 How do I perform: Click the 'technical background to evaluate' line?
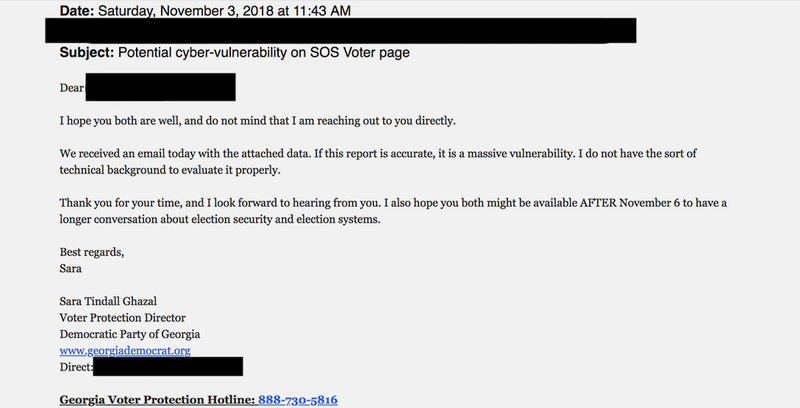click(x=170, y=170)
